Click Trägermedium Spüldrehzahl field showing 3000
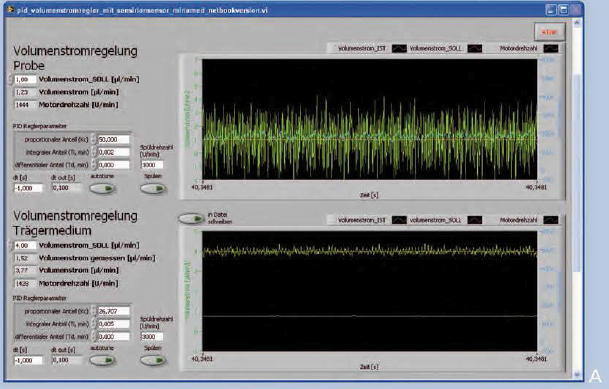Screen dimensions: 609x389 click(152, 337)
